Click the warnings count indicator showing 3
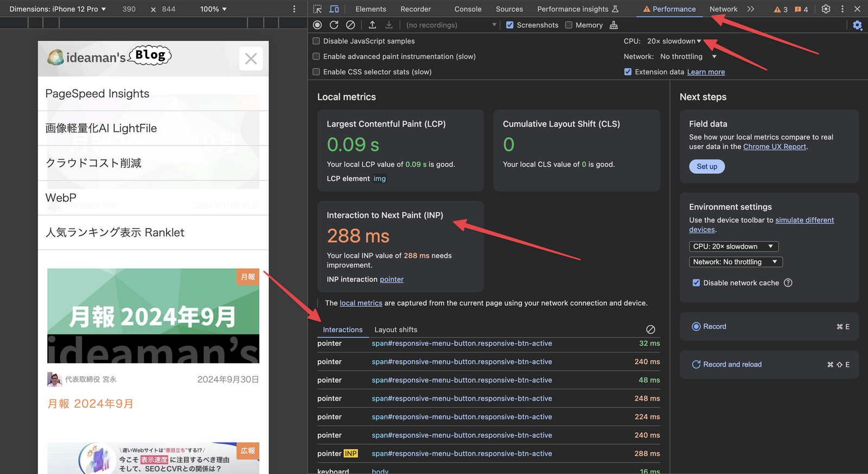The width and height of the screenshot is (868, 474). (x=781, y=9)
